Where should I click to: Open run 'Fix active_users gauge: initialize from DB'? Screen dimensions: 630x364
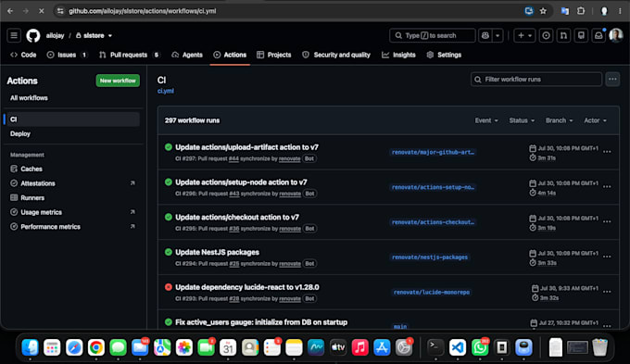(261, 321)
